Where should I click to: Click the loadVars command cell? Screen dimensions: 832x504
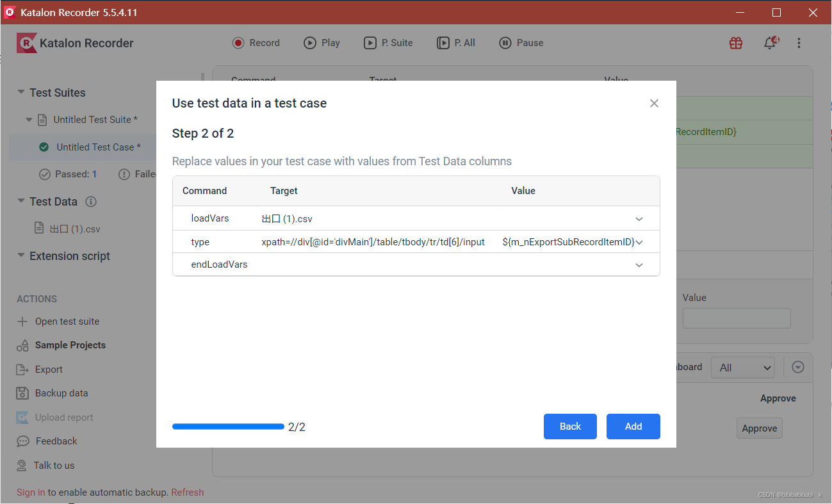pos(210,218)
